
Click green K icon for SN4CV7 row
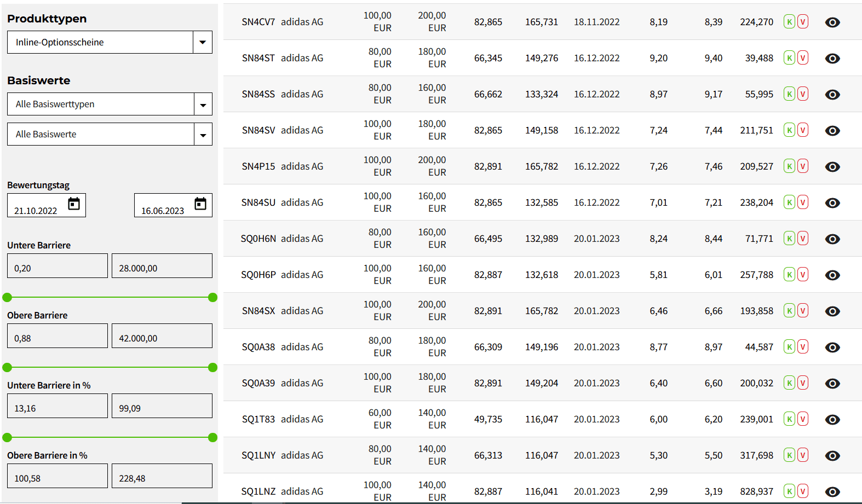(789, 22)
